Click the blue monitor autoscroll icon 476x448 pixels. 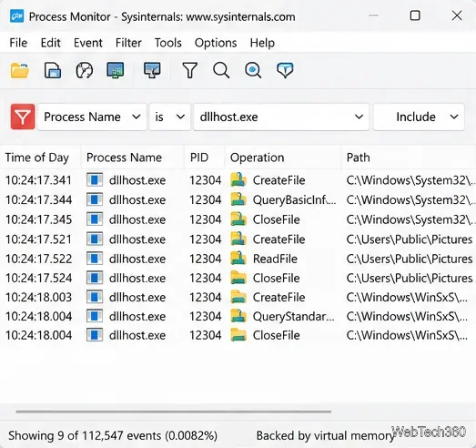[x=116, y=70]
